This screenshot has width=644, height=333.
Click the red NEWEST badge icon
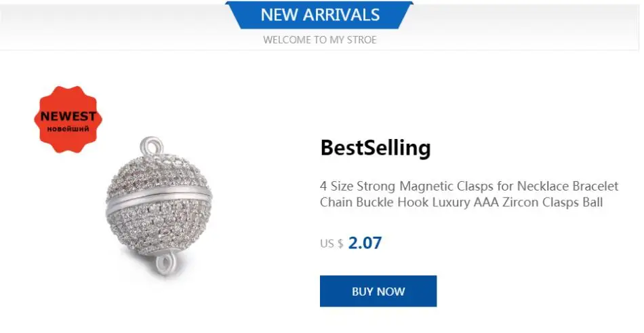[68, 119]
